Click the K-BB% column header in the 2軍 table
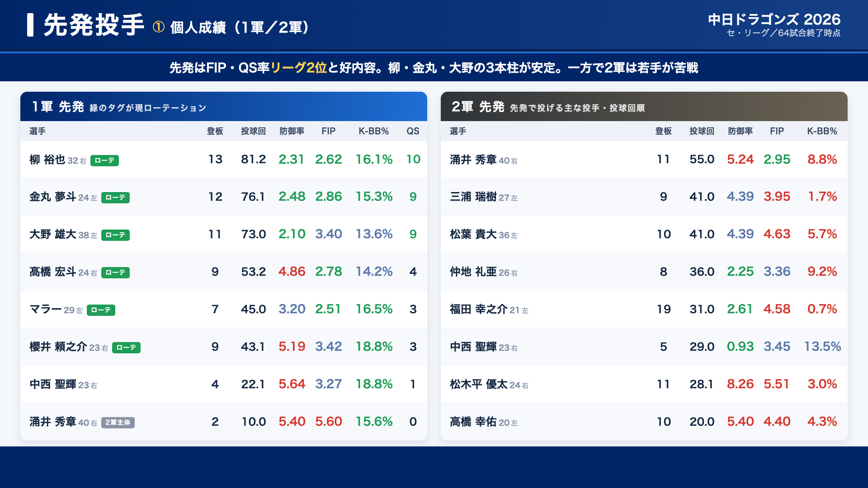 (822, 131)
